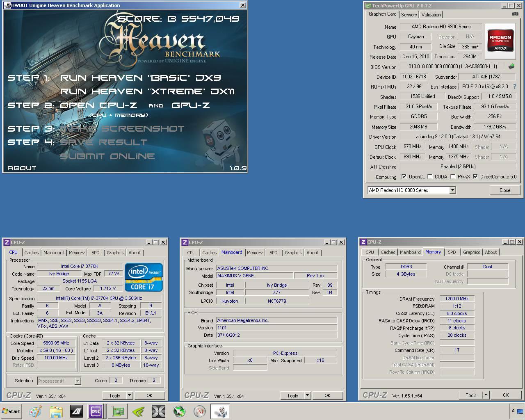Click the Intel Core i7 logo in CPU-Z
The width and height of the screenshot is (525, 420).
(x=144, y=277)
